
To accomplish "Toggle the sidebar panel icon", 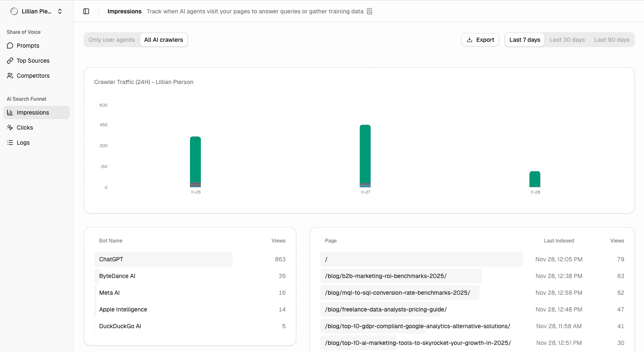I will tap(86, 11).
